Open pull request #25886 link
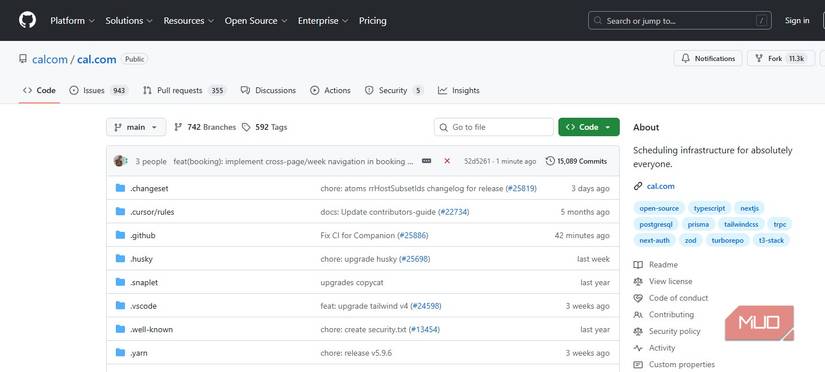 (412, 235)
